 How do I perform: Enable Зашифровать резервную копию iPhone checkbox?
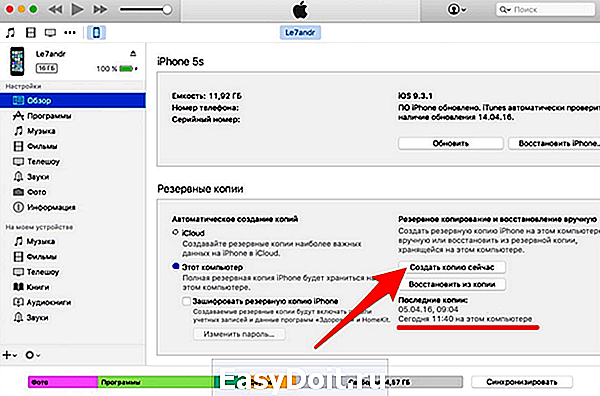[186, 301]
